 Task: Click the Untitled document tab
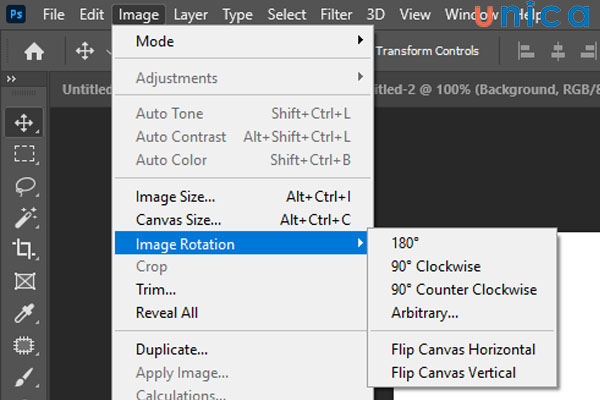tap(86, 89)
